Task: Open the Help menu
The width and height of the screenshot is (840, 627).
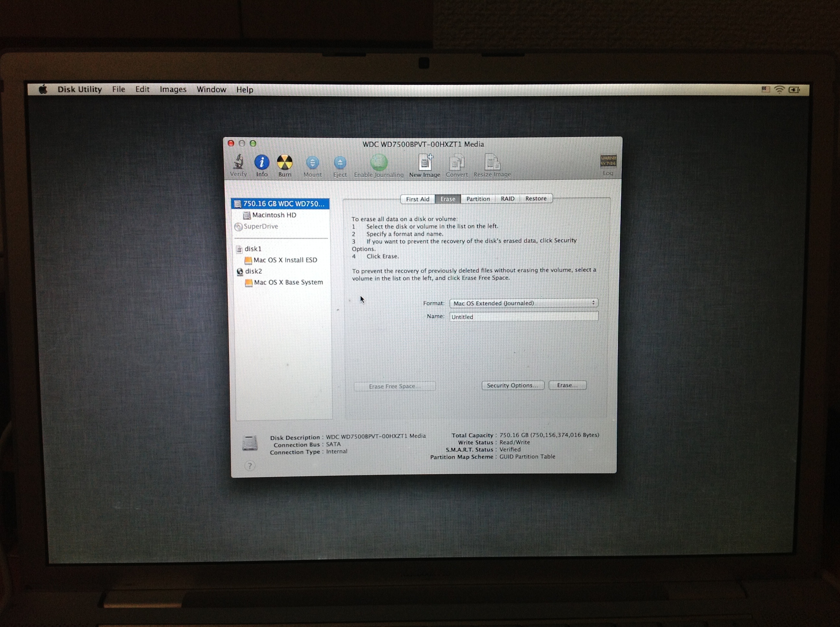Action: [245, 90]
